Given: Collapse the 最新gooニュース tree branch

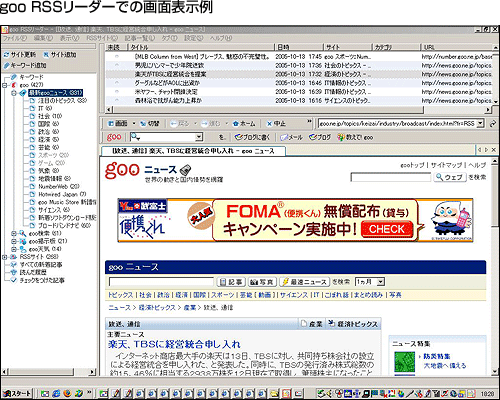Looking at the screenshot, I should click(x=13, y=93).
